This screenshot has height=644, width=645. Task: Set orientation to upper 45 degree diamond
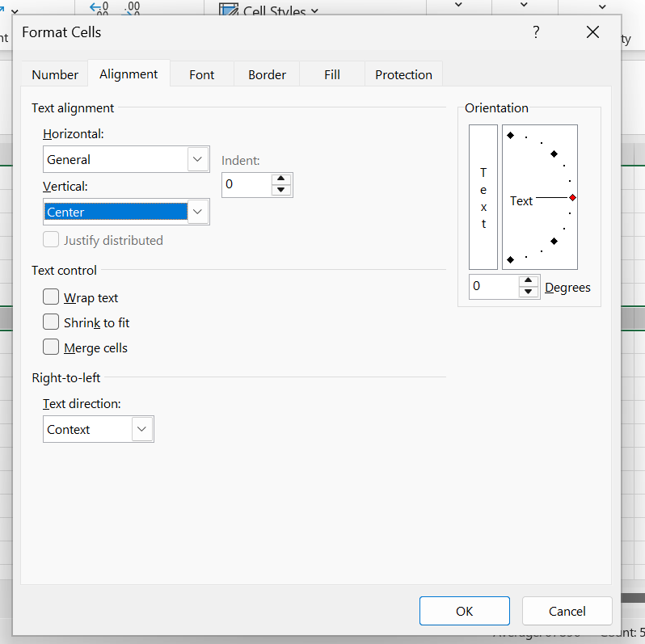554,154
